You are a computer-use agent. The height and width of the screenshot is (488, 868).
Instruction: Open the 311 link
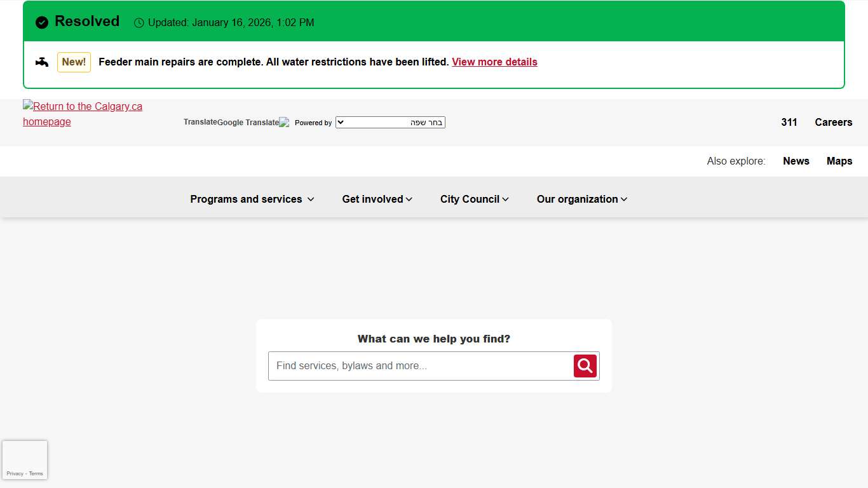point(789,122)
